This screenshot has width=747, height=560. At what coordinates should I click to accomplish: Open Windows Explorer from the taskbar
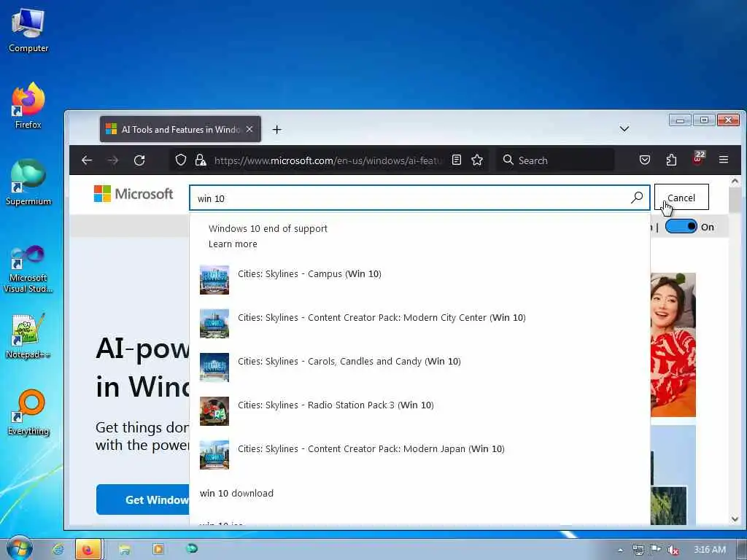[x=125, y=550]
